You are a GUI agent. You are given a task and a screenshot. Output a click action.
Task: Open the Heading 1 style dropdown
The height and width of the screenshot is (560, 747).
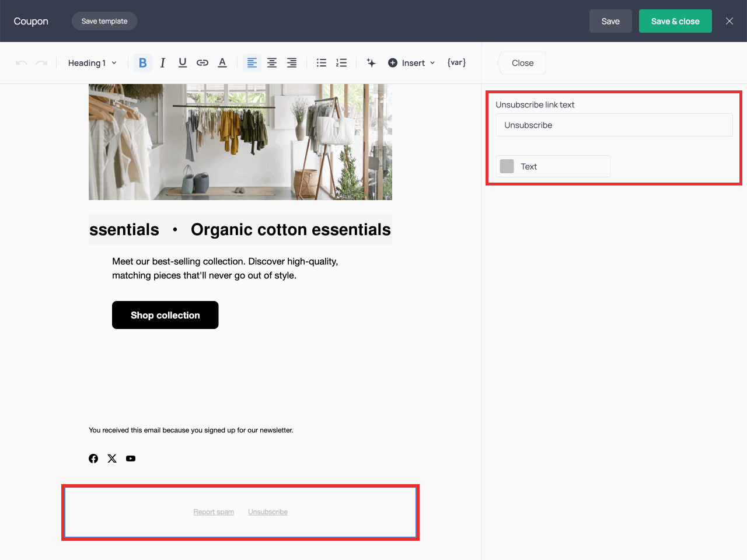(x=92, y=63)
